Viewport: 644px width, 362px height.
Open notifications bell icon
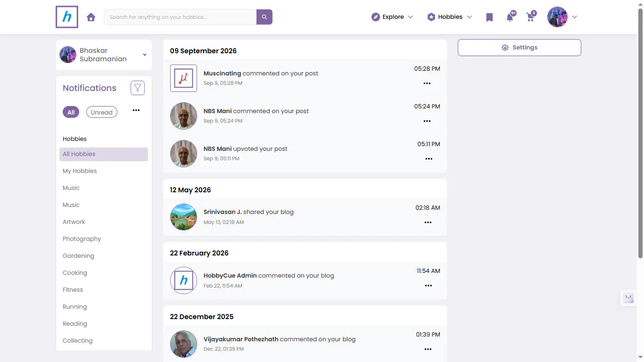point(510,17)
